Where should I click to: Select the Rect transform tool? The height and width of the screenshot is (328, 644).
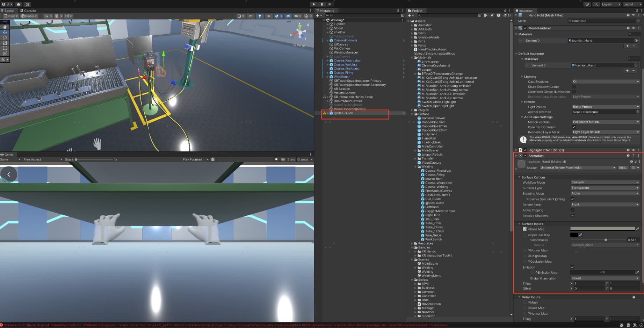[5, 48]
